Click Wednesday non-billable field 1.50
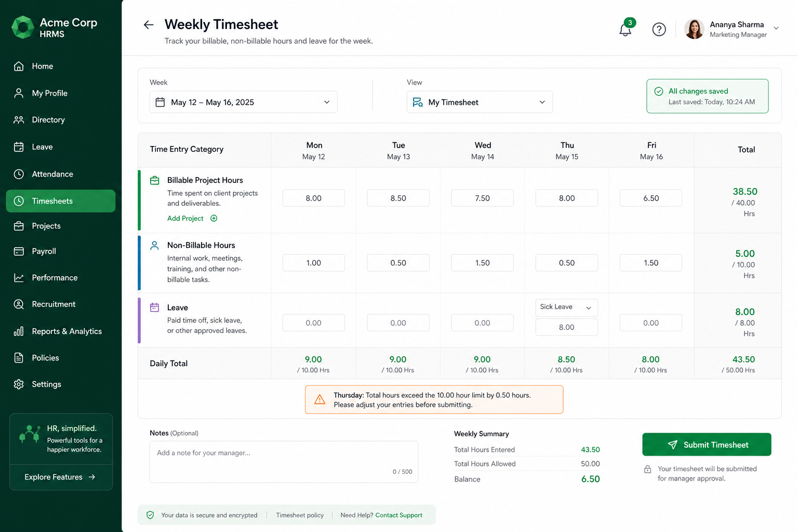This screenshot has height=532, width=798. coord(482,263)
